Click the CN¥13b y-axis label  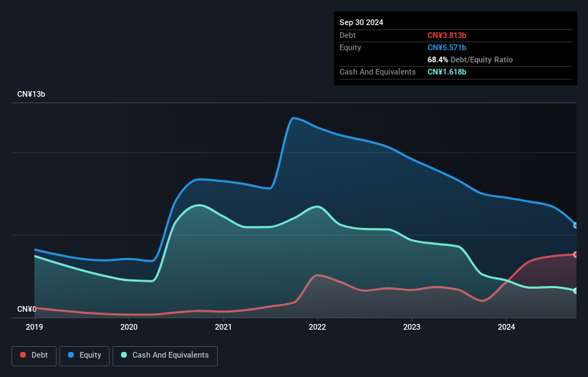[31, 94]
